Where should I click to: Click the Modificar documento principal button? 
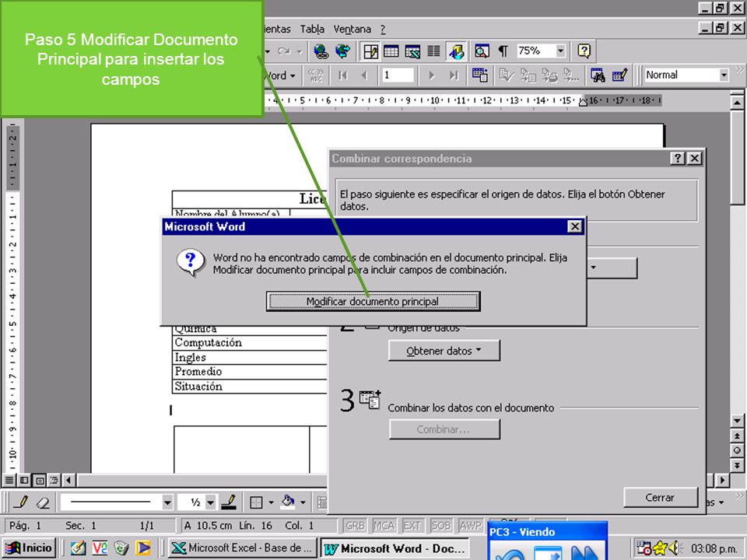(373, 302)
